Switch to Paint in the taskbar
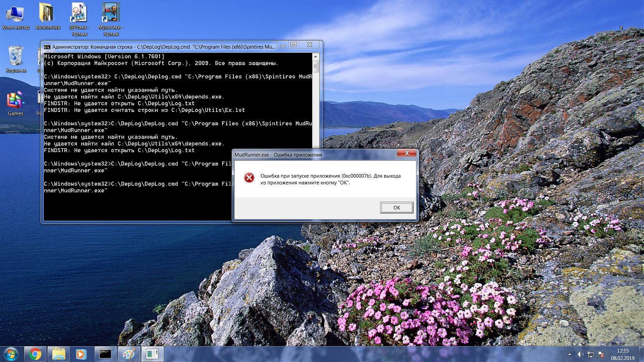Image resolution: width=644 pixels, height=362 pixels. (x=129, y=354)
